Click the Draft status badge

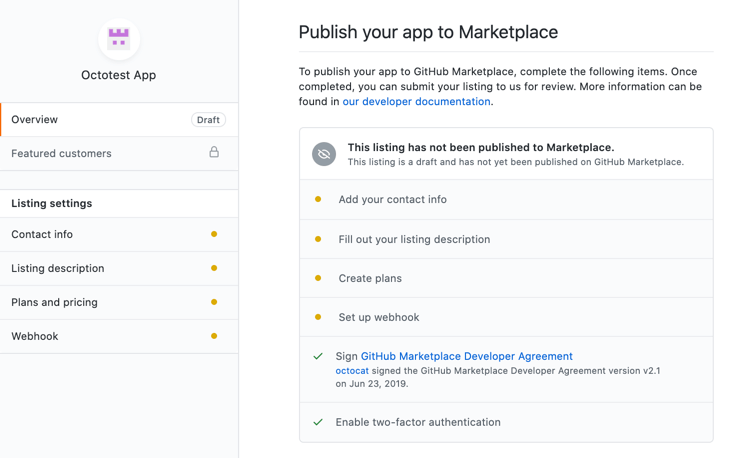208,120
